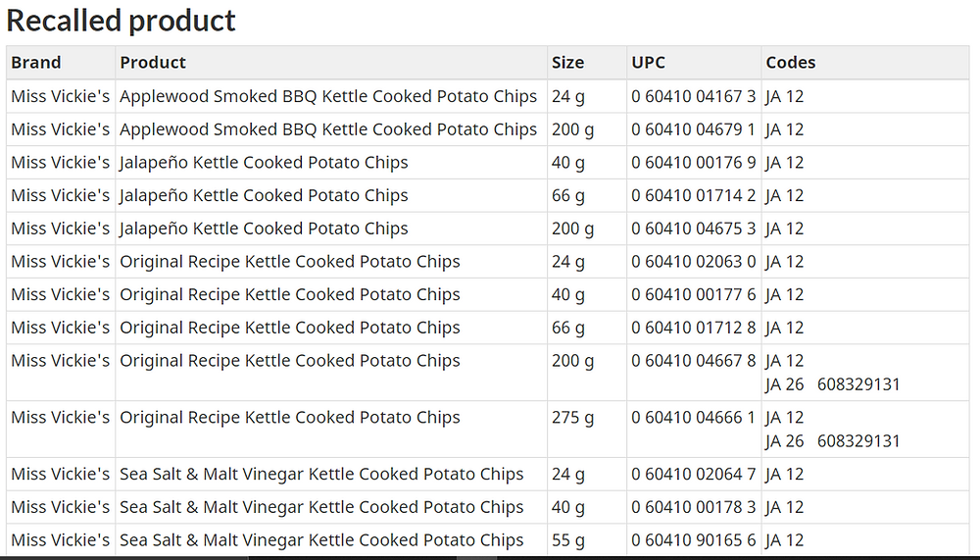
Task: Click the 275 g size cell
Action: [x=587, y=430]
